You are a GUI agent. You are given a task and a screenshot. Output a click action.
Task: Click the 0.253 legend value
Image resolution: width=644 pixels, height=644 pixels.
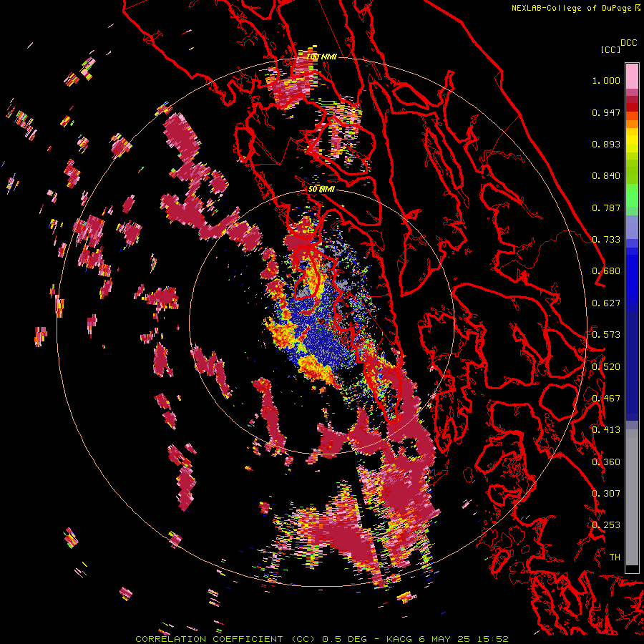[606, 525]
